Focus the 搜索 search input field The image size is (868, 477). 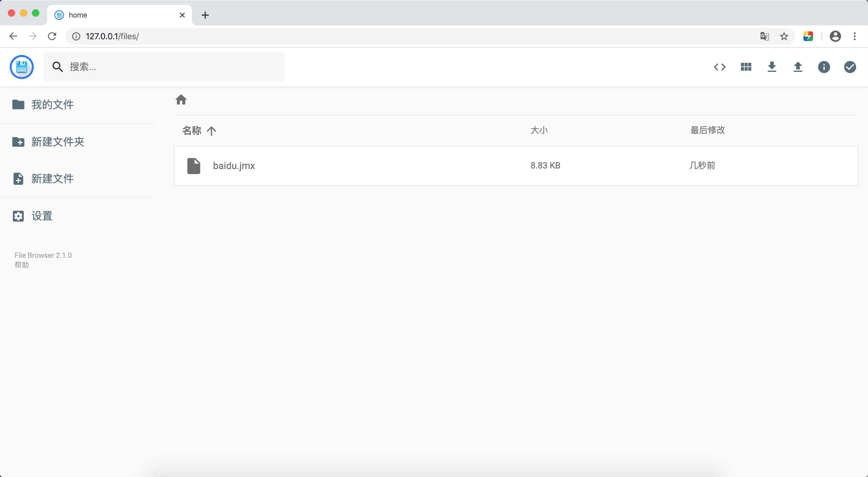click(x=164, y=67)
